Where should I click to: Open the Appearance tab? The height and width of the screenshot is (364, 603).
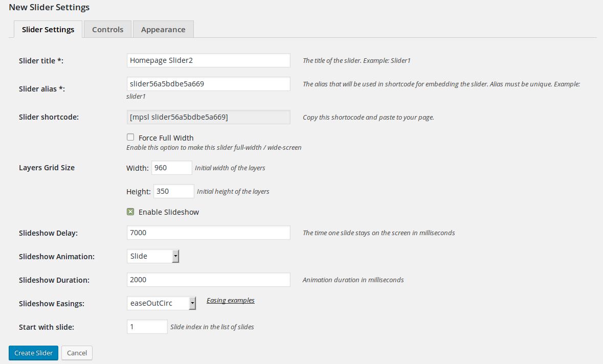(x=163, y=29)
